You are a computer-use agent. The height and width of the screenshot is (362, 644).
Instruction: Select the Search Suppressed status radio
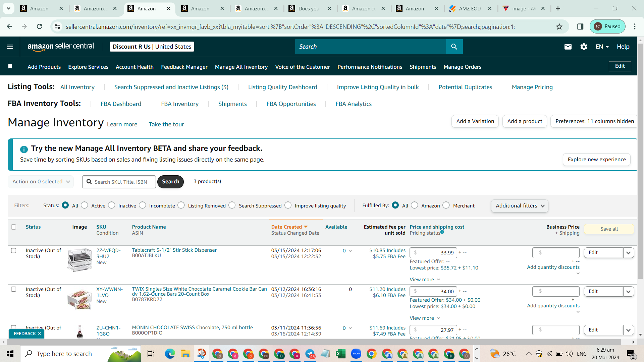coord(232,205)
